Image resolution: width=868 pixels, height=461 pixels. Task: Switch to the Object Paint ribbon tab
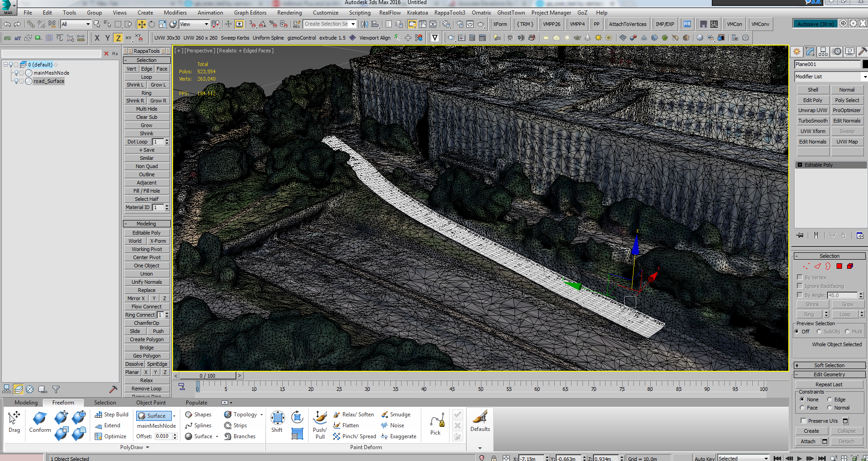point(151,403)
